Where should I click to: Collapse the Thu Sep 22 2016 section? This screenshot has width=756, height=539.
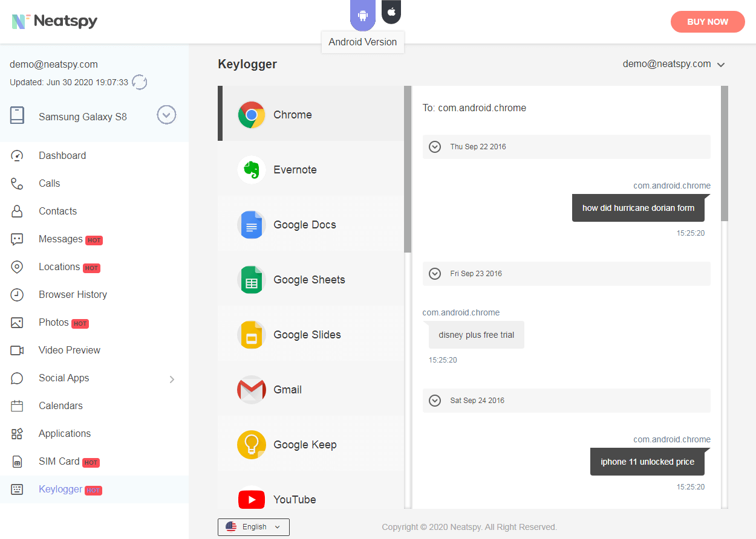click(x=434, y=147)
